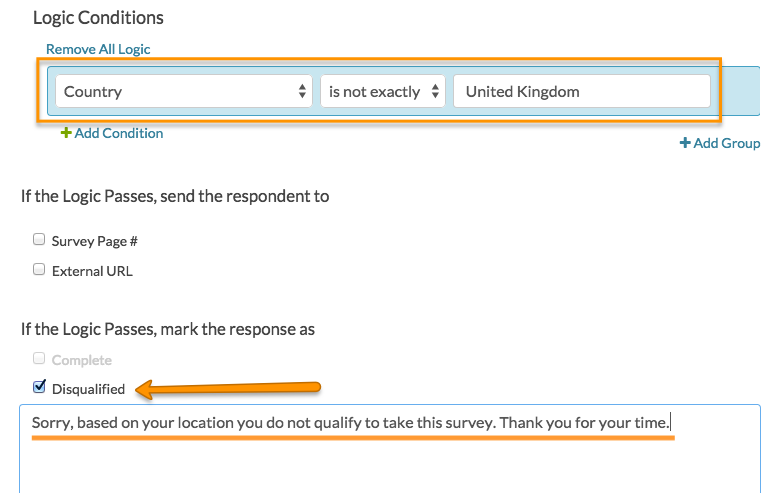Click the Logic Conditions heading

coord(98,18)
